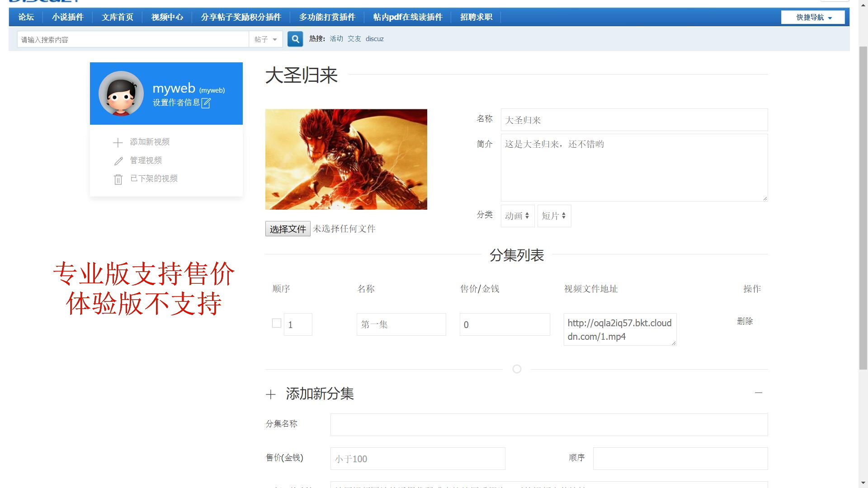Click the 视频文件地址 column header
The width and height of the screenshot is (868, 488).
click(x=591, y=289)
